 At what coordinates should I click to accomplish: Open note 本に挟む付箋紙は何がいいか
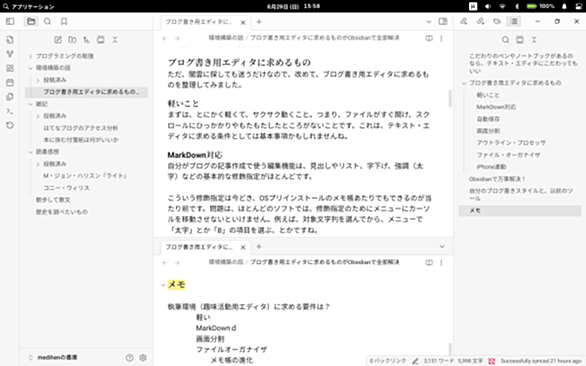[81, 140]
